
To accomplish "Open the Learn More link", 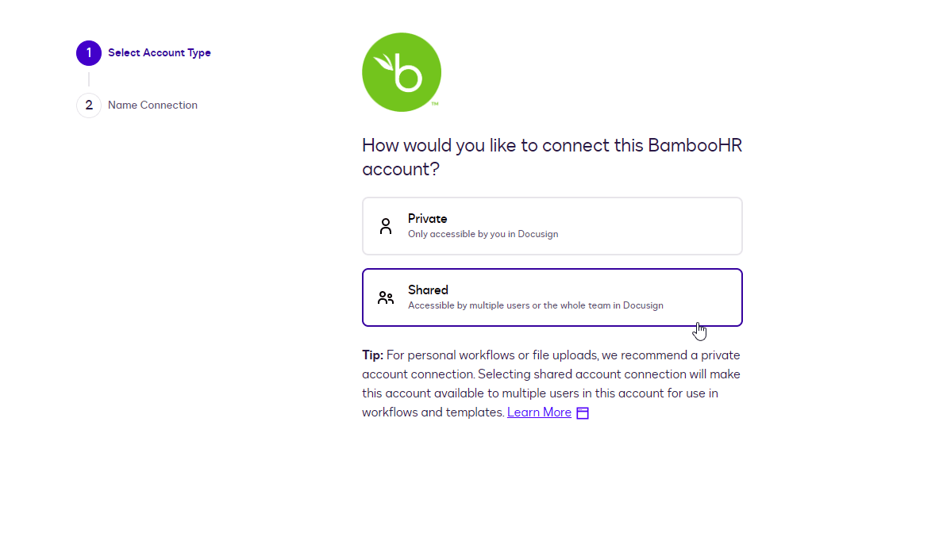I will pos(539,412).
